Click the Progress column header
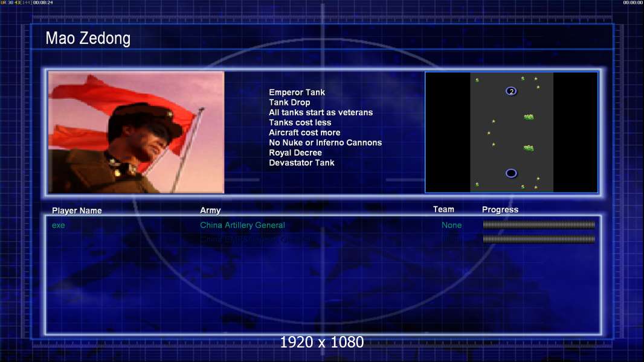The height and width of the screenshot is (362, 644). click(x=500, y=210)
